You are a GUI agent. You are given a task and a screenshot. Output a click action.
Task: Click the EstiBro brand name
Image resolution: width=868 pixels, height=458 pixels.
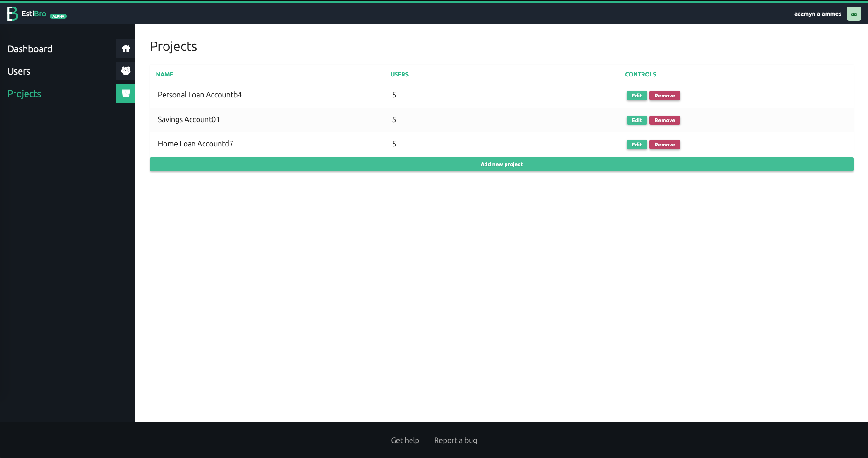click(34, 14)
